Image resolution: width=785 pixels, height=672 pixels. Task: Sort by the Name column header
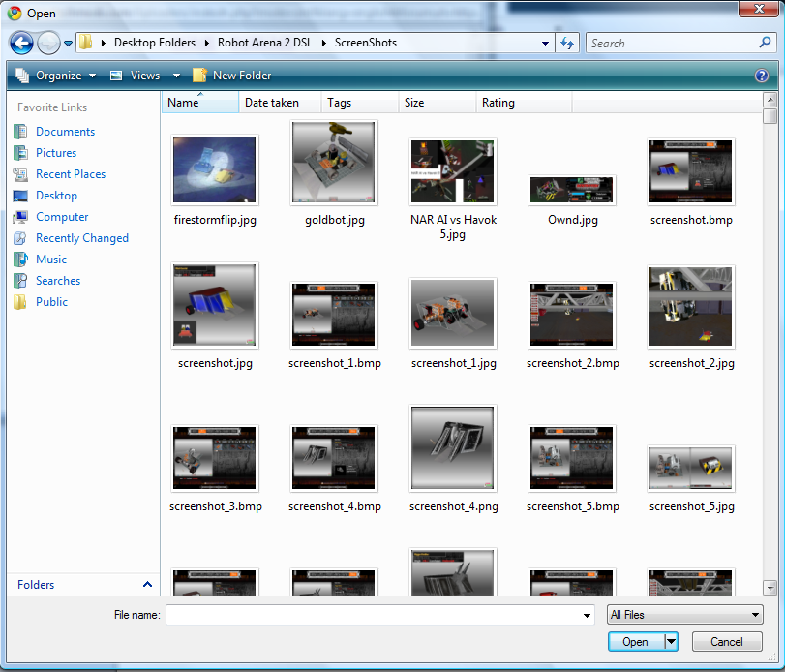(199, 103)
